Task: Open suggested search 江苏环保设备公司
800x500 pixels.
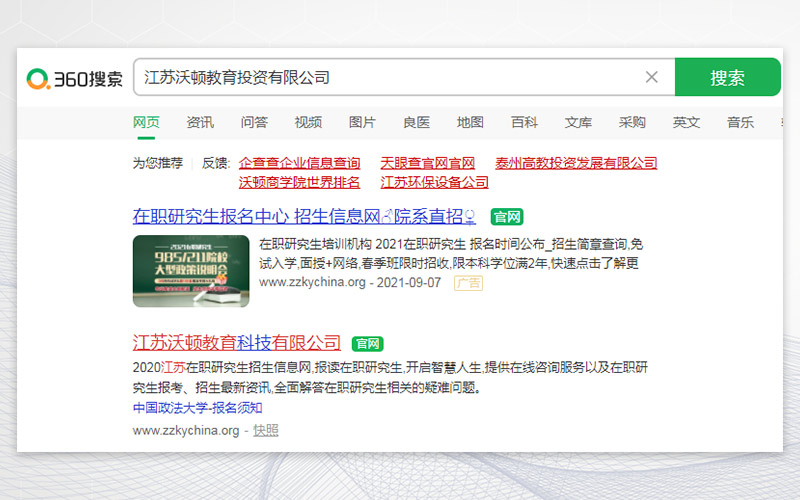Action: [434, 182]
